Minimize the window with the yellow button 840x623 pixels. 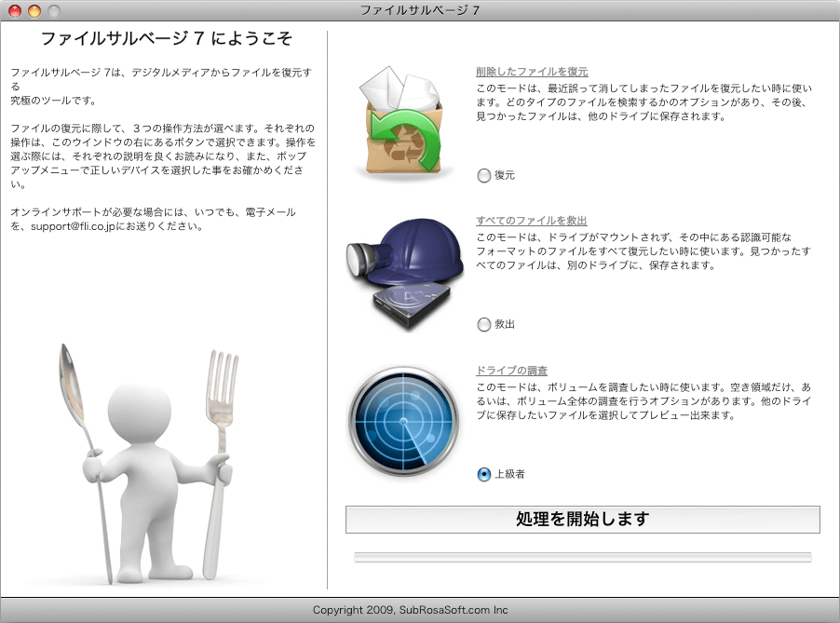tap(34, 11)
